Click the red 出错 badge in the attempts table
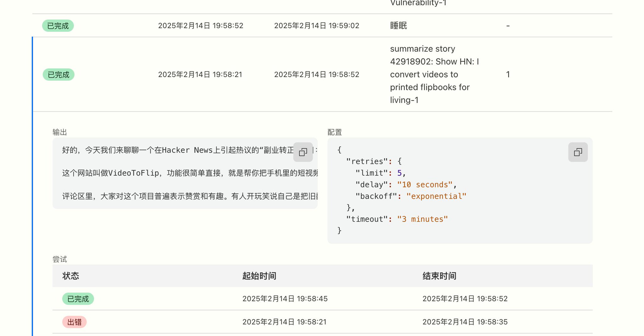 [74, 322]
